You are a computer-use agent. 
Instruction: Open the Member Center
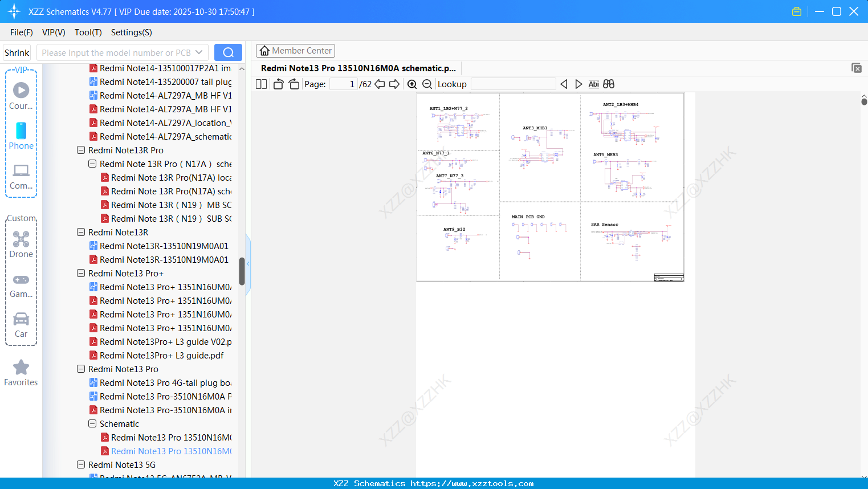(295, 51)
